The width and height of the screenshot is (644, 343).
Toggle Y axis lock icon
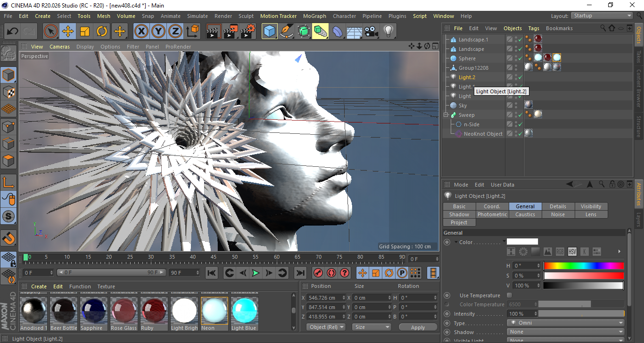tap(159, 32)
